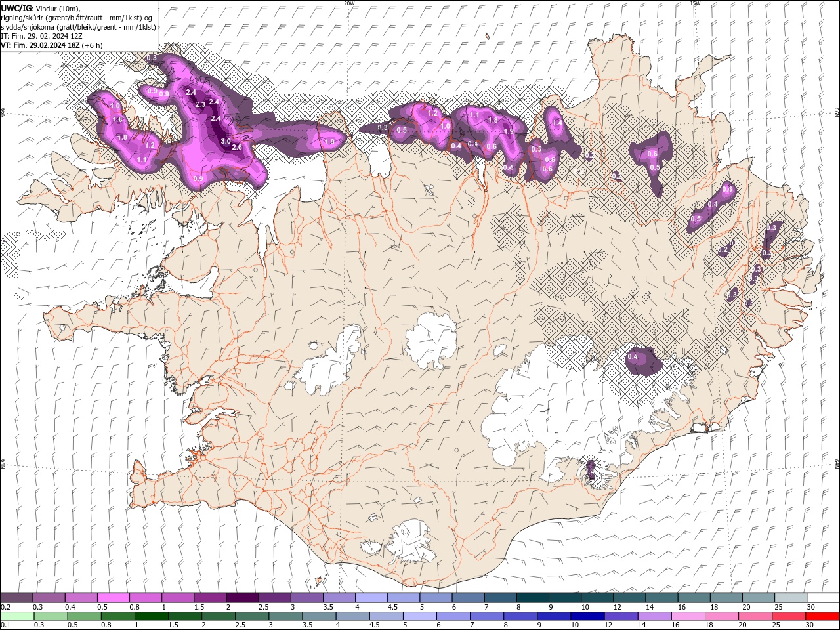Pick the bright pink 0.5 swatch in top legend
The image size is (840, 630).
tap(113, 598)
